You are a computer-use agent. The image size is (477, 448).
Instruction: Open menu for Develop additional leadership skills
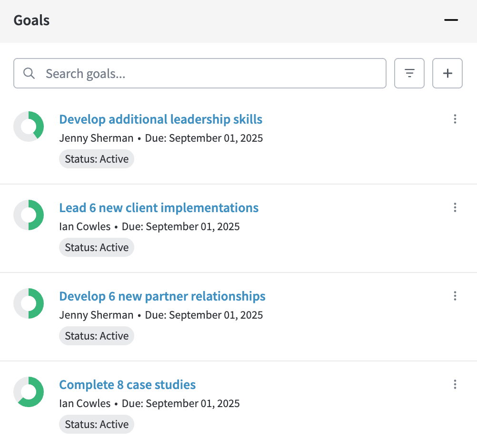pyautogui.click(x=455, y=119)
